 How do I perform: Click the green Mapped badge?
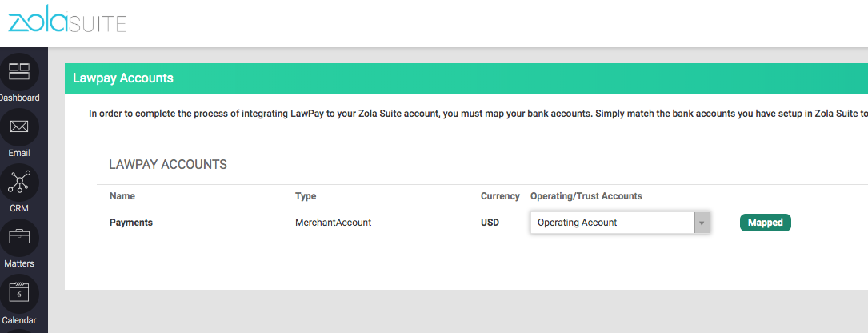[765, 223]
